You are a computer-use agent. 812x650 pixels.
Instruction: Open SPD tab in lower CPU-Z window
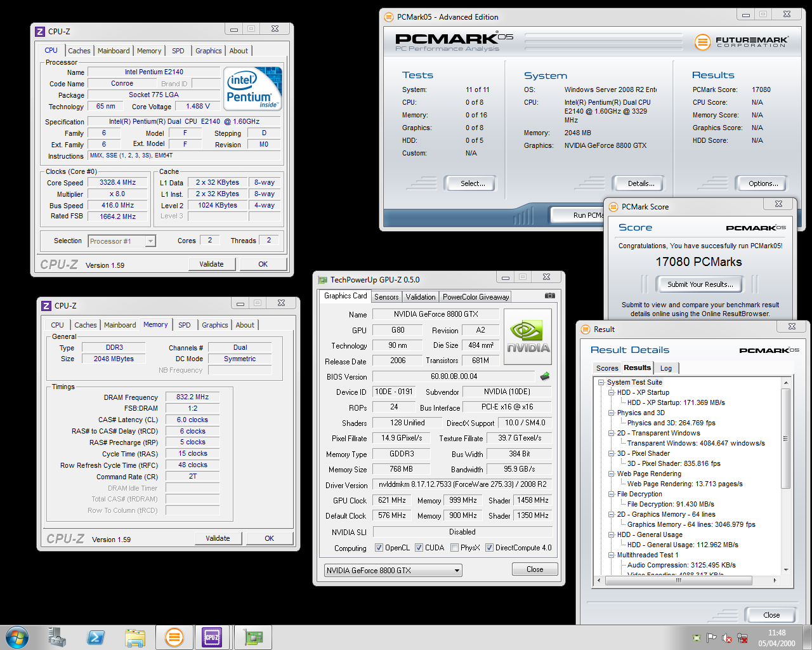pos(185,325)
